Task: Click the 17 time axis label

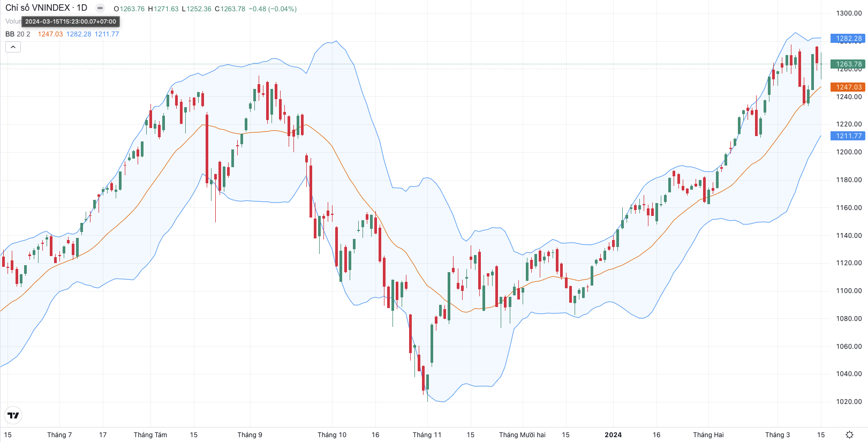Action: coord(103,435)
